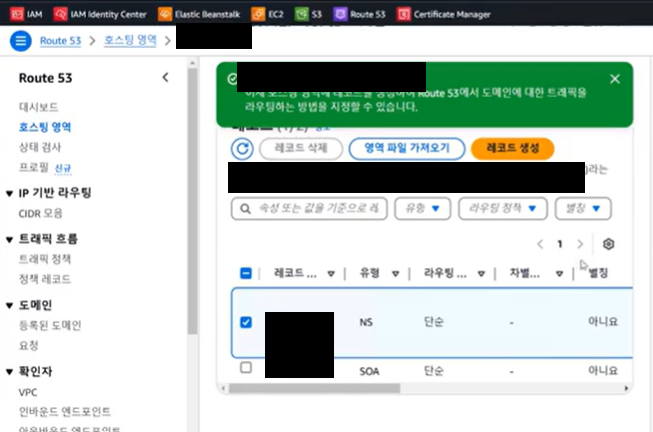
Task: Collapse the 도메인 section
Action: click(x=9, y=305)
